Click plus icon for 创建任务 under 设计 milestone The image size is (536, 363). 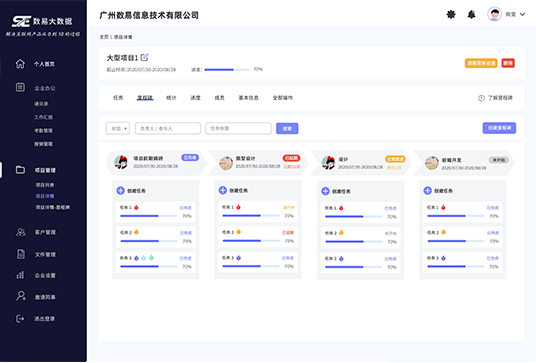[325, 191]
